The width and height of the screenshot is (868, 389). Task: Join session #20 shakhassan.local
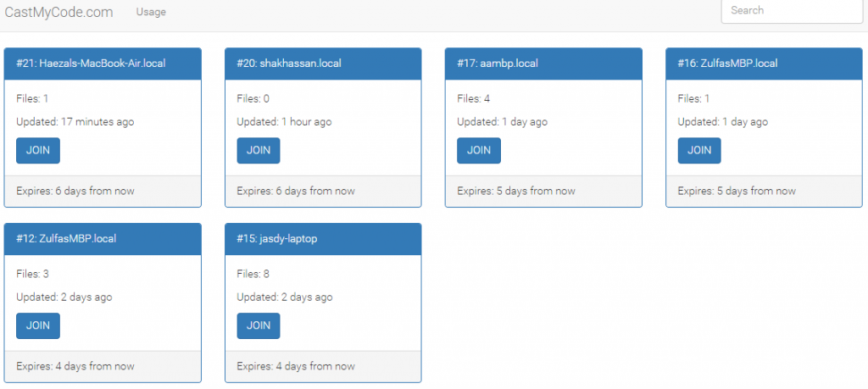[x=259, y=150]
